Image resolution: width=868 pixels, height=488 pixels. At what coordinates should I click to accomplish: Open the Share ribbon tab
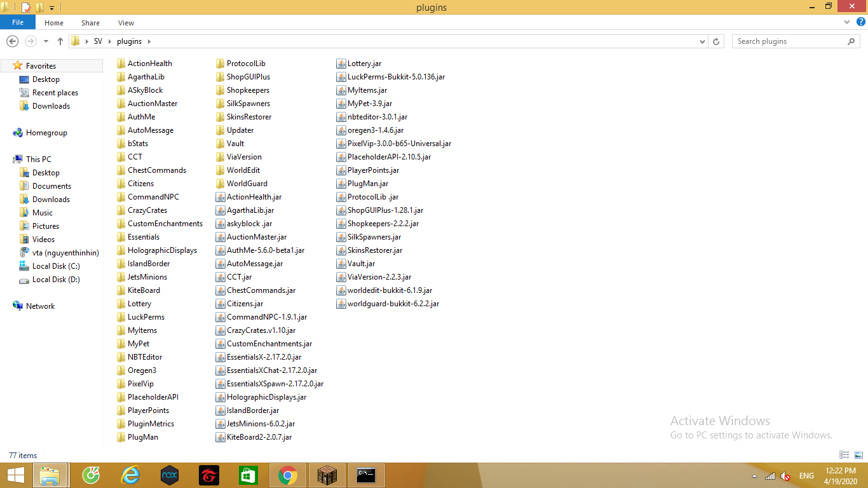[x=90, y=23]
